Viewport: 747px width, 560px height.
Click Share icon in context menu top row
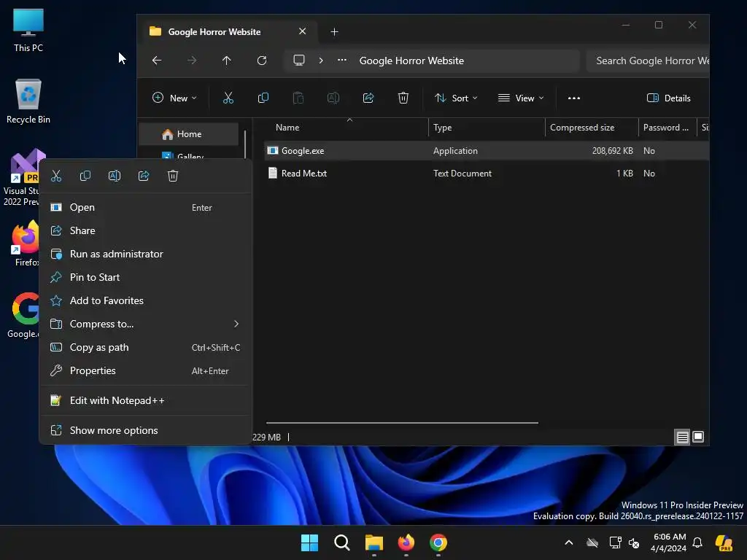tap(144, 176)
